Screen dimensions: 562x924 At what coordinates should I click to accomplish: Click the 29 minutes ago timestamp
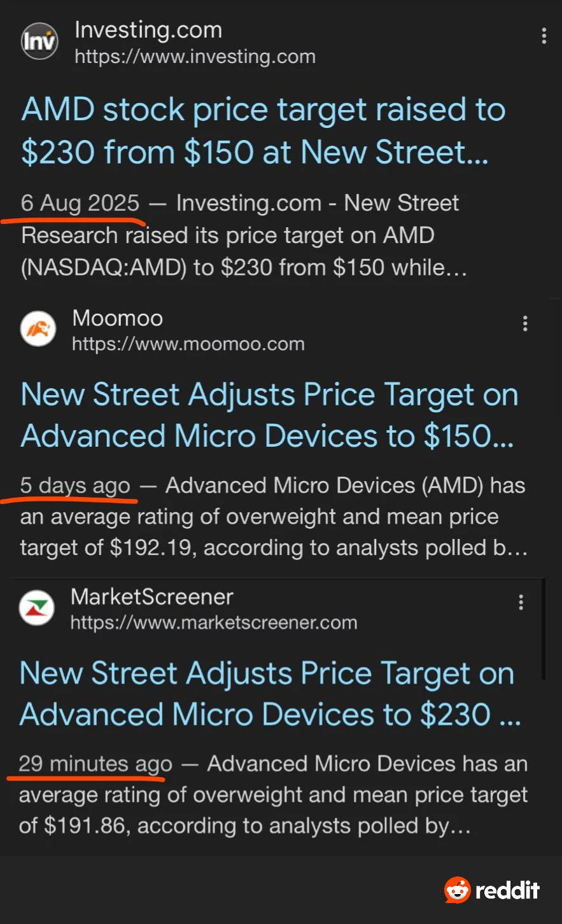95,764
